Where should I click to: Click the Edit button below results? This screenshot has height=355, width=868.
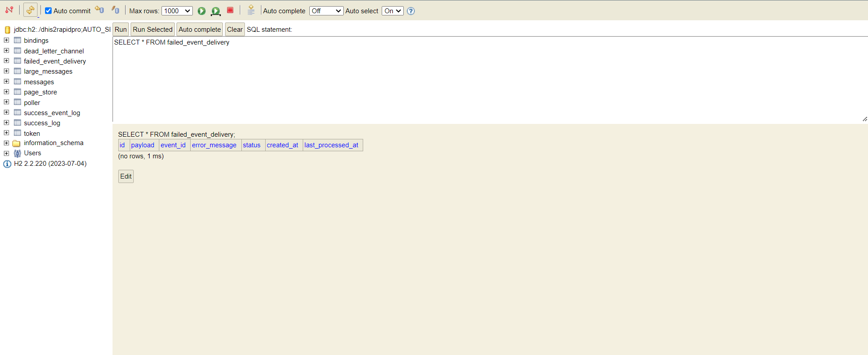(x=126, y=176)
